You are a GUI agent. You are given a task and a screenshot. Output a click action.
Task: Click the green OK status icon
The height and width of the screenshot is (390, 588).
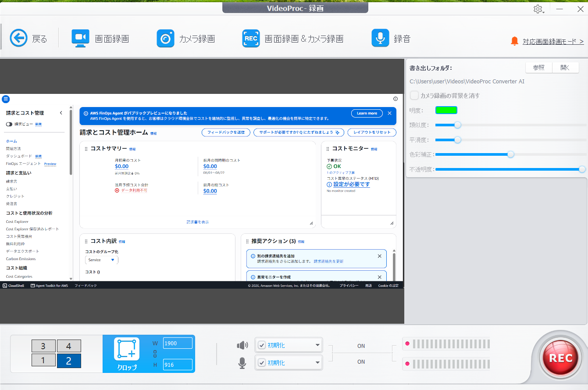tap(329, 167)
